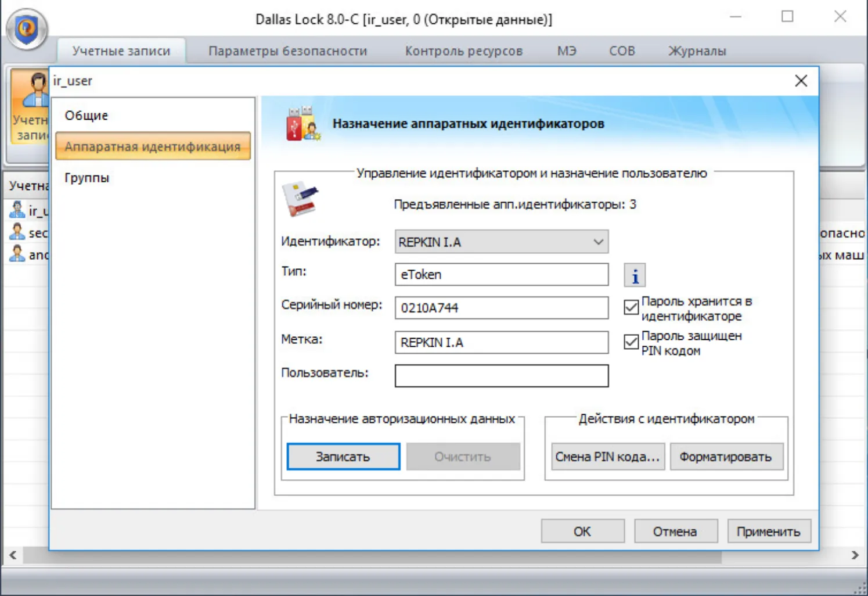This screenshot has width=868, height=596.
Task: Click 'Предъявленные апп.идентификаторы: 3' text
Action: [515, 204]
